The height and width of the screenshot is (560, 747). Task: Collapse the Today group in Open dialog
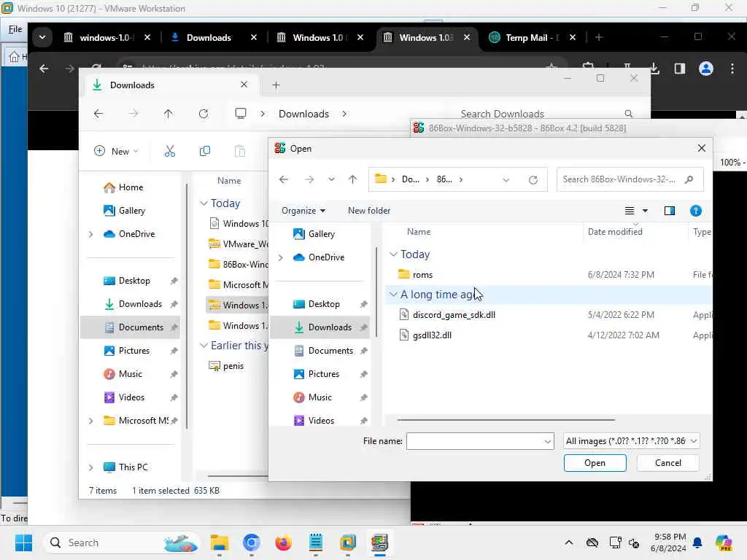click(x=393, y=254)
